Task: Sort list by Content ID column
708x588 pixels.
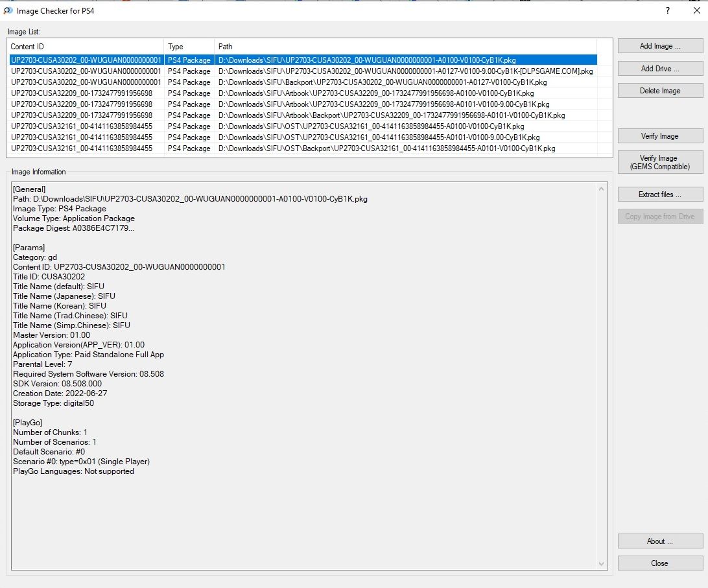Action: click(85, 47)
